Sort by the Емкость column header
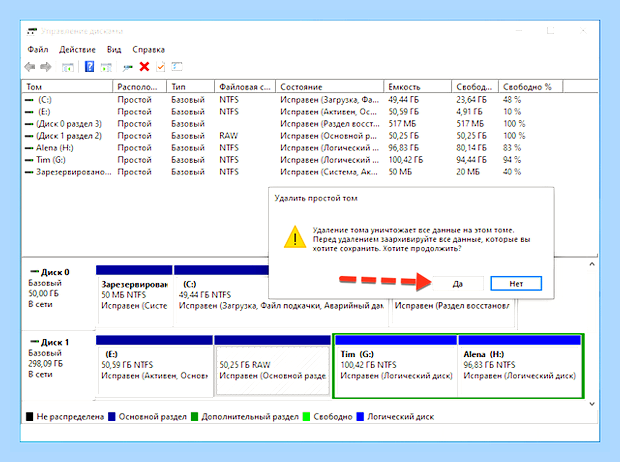Image resolution: width=620 pixels, height=462 pixels. coord(417,87)
